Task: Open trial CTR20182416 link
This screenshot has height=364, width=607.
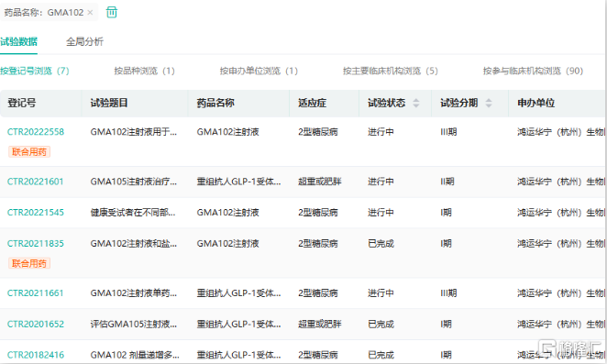Action: (x=36, y=355)
